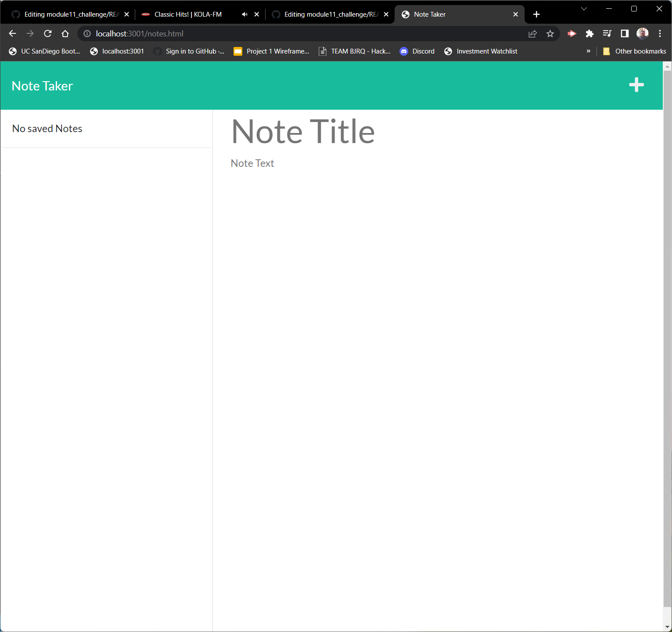
Task: Open the Chrome three-dot menu
Action: point(660,33)
